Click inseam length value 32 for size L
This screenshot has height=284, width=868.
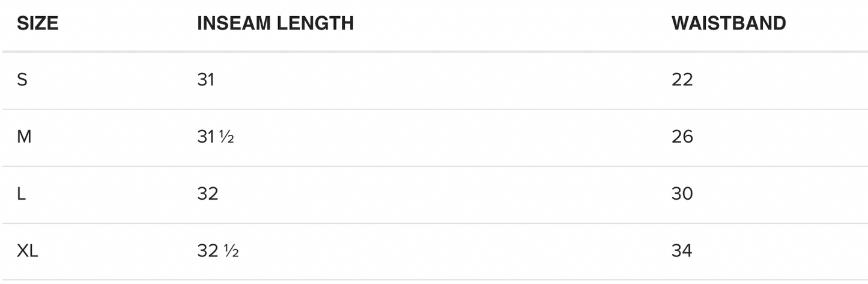[207, 194]
